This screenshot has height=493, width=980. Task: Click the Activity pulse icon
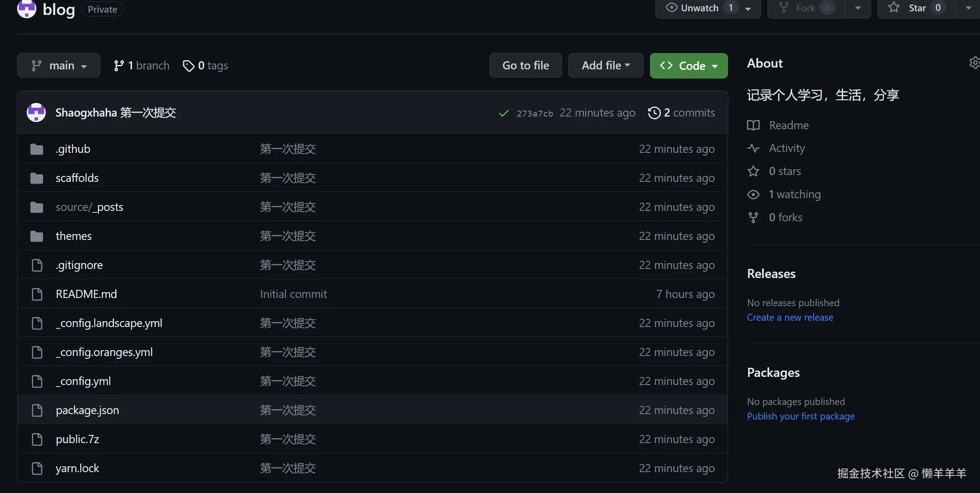click(753, 148)
